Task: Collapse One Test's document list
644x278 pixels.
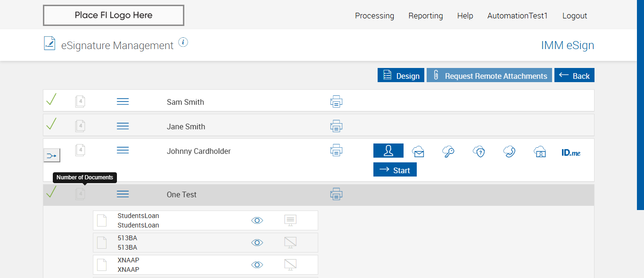Action: pyautogui.click(x=123, y=194)
